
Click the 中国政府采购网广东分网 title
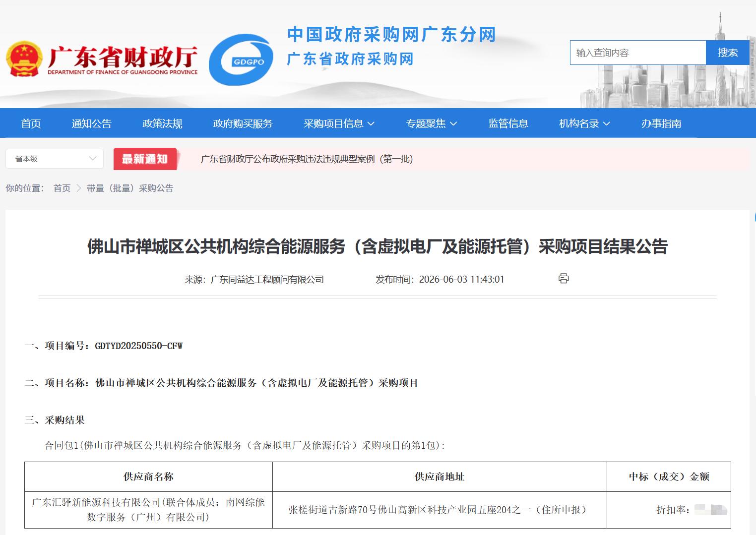pos(392,34)
